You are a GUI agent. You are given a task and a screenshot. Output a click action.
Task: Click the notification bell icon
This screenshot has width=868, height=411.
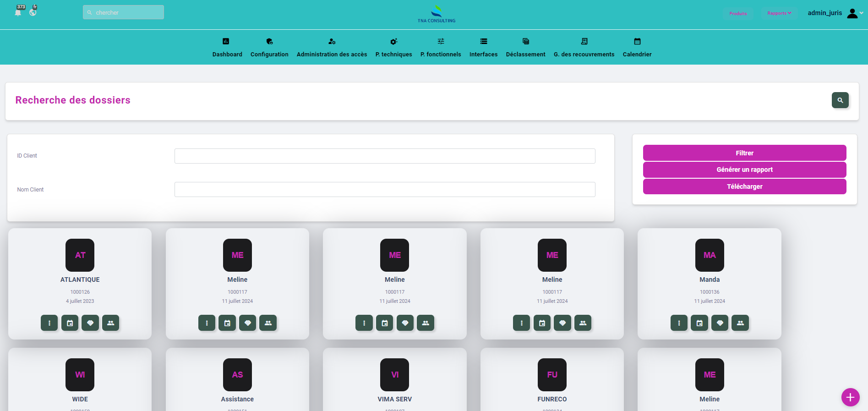(x=18, y=12)
